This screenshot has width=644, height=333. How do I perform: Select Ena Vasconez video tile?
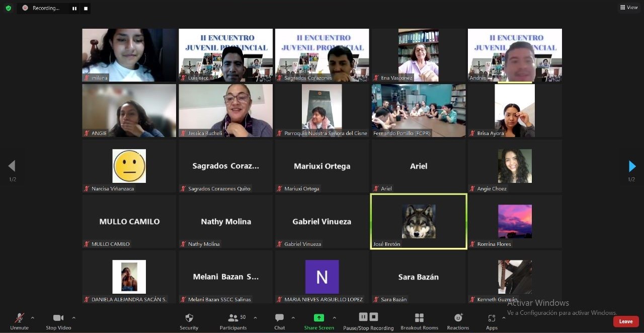click(419, 55)
